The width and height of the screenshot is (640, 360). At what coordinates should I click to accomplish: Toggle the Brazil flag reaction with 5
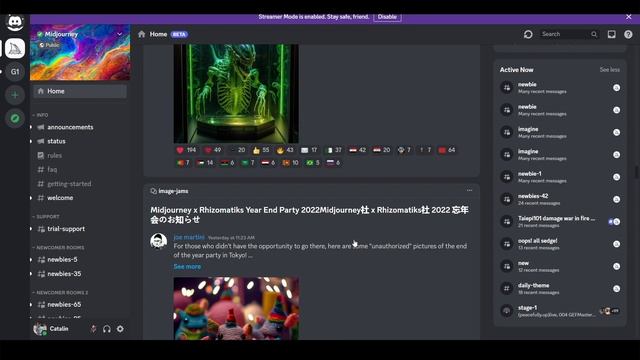pyautogui.click(x=313, y=163)
